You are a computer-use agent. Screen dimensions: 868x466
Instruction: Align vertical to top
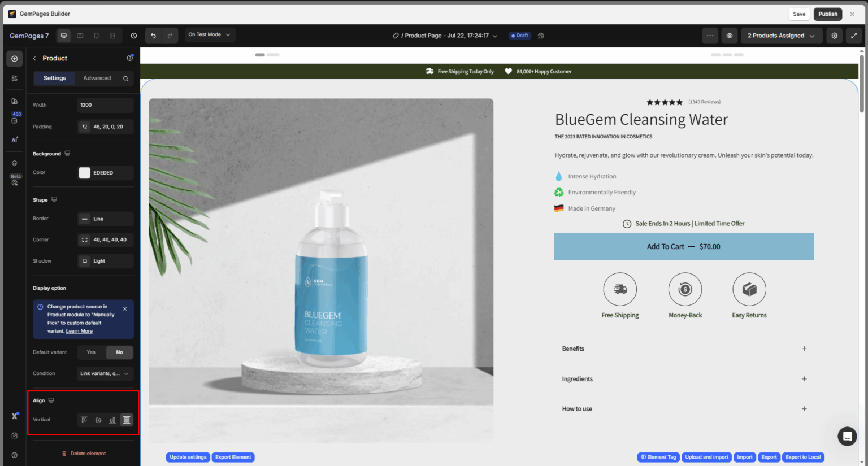[x=84, y=420]
